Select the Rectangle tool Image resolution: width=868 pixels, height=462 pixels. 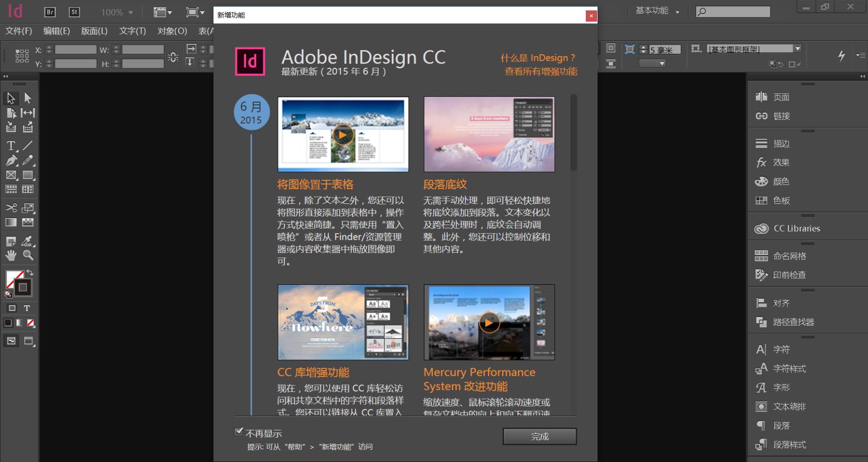[x=28, y=175]
